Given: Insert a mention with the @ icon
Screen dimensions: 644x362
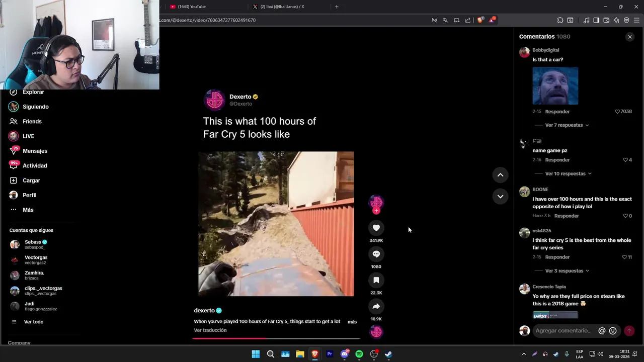Looking at the screenshot, I should pos(602,331).
